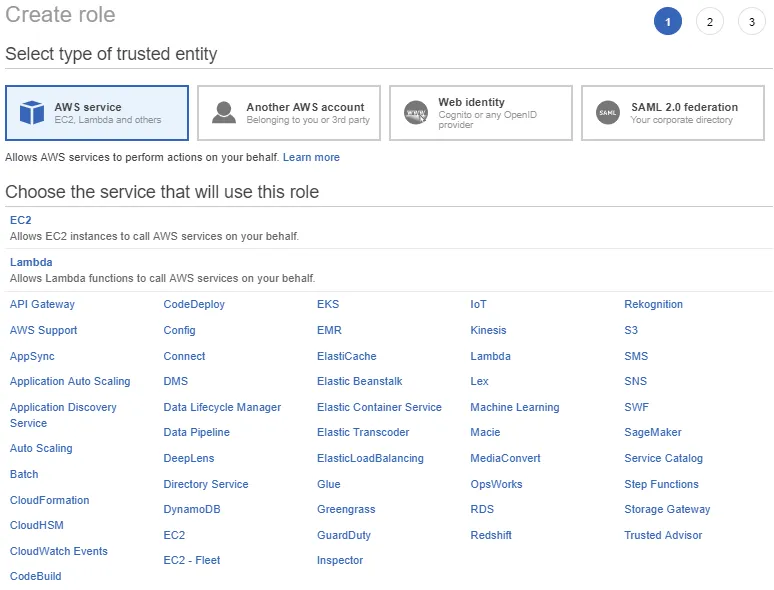Click the SAML 2.0 federation icon

(608, 113)
